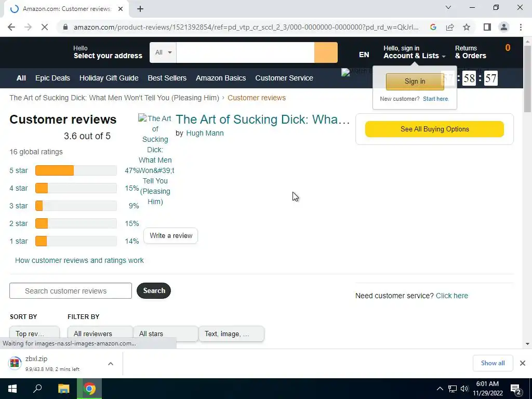Open File Explorer from taskbar

click(x=63, y=389)
